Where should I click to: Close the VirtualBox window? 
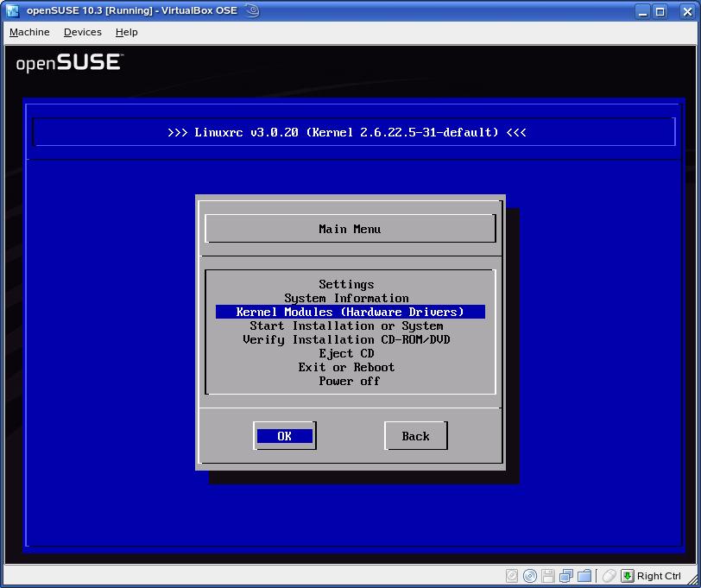point(687,11)
